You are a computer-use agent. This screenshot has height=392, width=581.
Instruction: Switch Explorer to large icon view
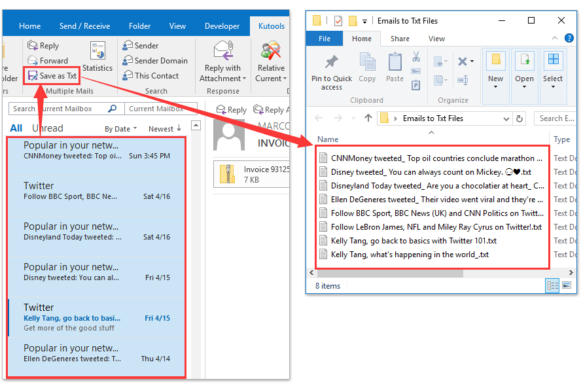(x=565, y=285)
